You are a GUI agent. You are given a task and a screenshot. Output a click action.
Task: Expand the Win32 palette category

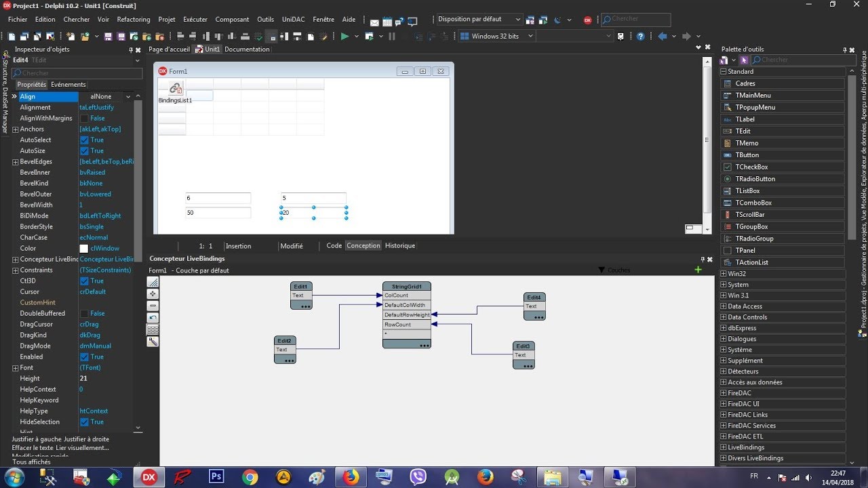click(x=724, y=274)
